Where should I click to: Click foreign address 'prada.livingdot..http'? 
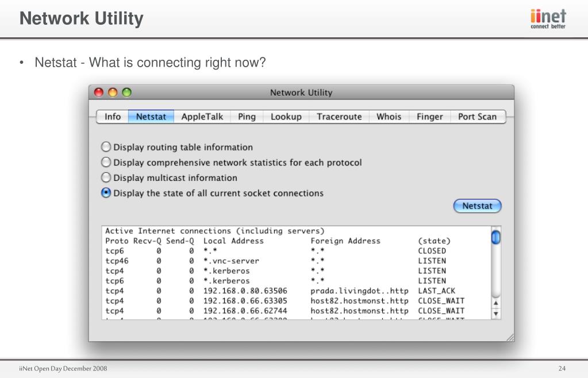359,291
